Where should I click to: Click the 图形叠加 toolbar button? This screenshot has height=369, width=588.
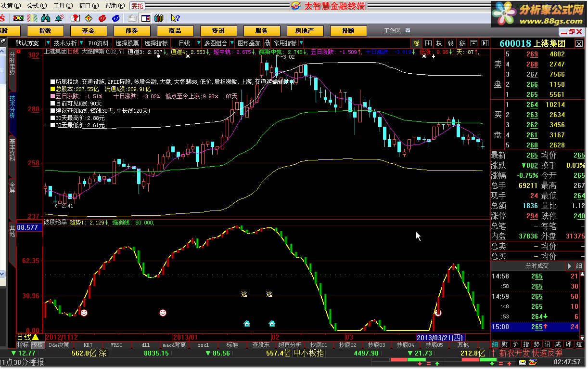tap(249, 43)
